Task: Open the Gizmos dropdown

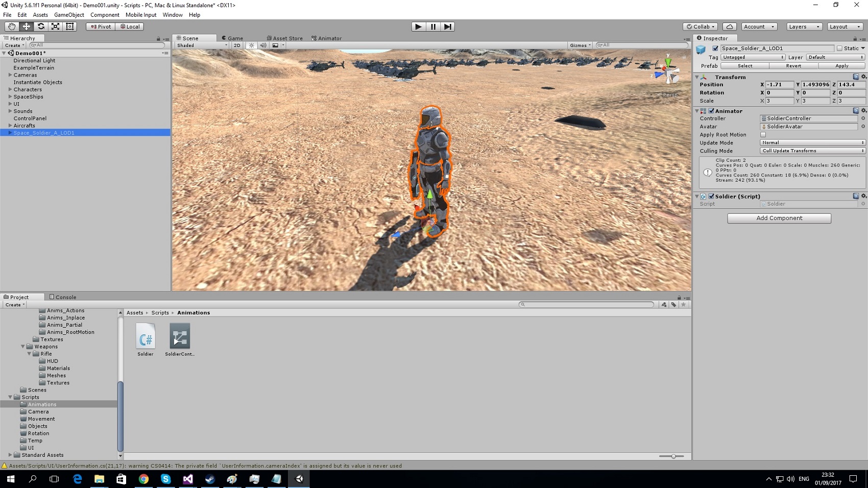Action: tap(580, 45)
